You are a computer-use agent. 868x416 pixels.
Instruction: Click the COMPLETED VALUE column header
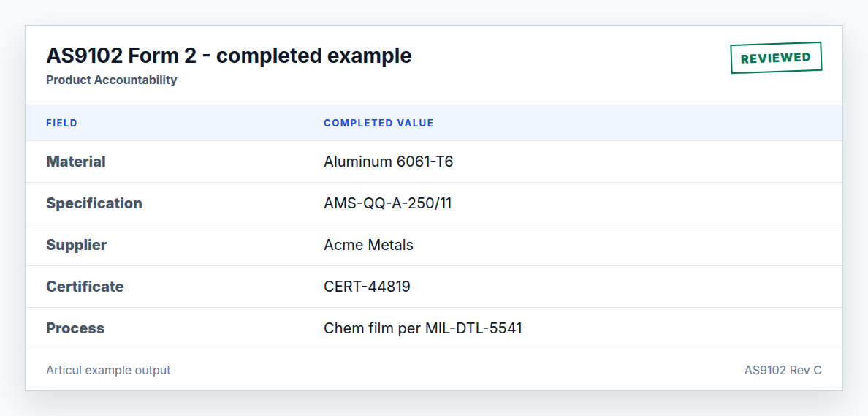pos(378,123)
